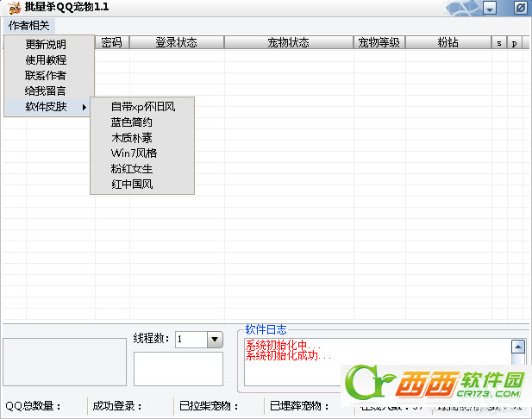Click the 系统初始化中 log line
The image size is (532, 419).
click(x=283, y=346)
